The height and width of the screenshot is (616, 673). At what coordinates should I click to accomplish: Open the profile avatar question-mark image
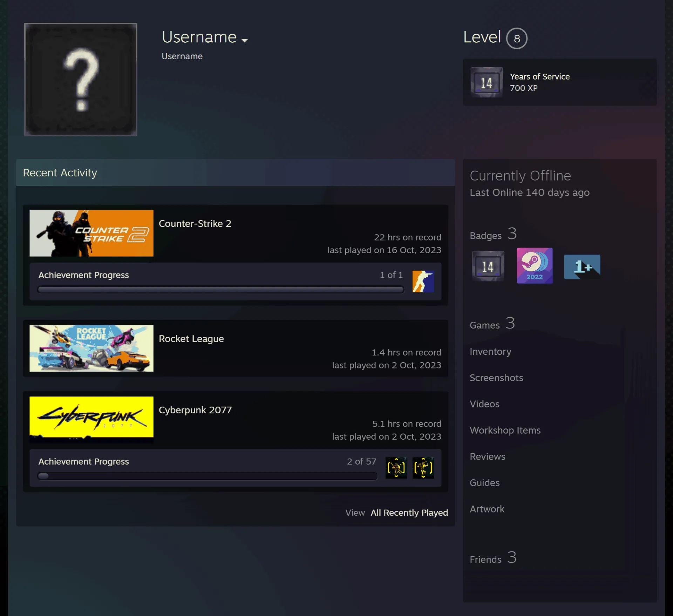[x=81, y=79]
